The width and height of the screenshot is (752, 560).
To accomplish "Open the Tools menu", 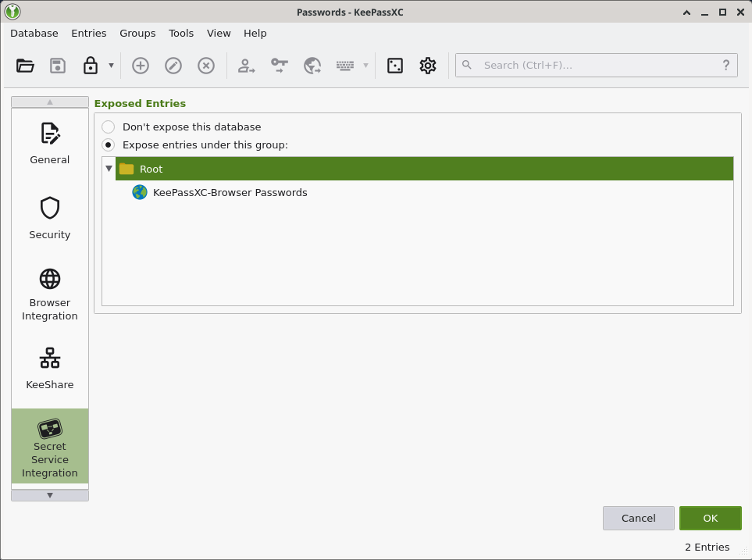I will point(181,33).
